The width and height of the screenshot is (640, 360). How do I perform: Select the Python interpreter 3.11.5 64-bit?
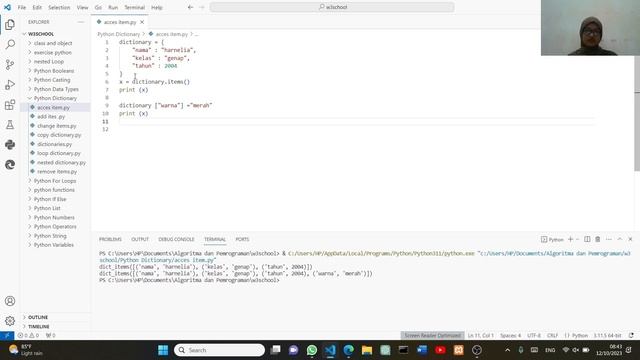[607, 336]
